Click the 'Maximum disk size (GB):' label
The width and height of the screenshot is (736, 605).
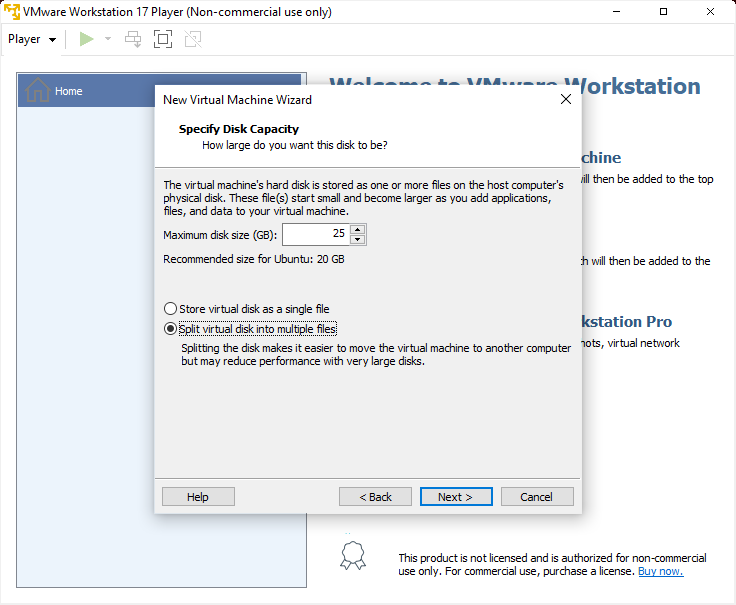point(220,235)
